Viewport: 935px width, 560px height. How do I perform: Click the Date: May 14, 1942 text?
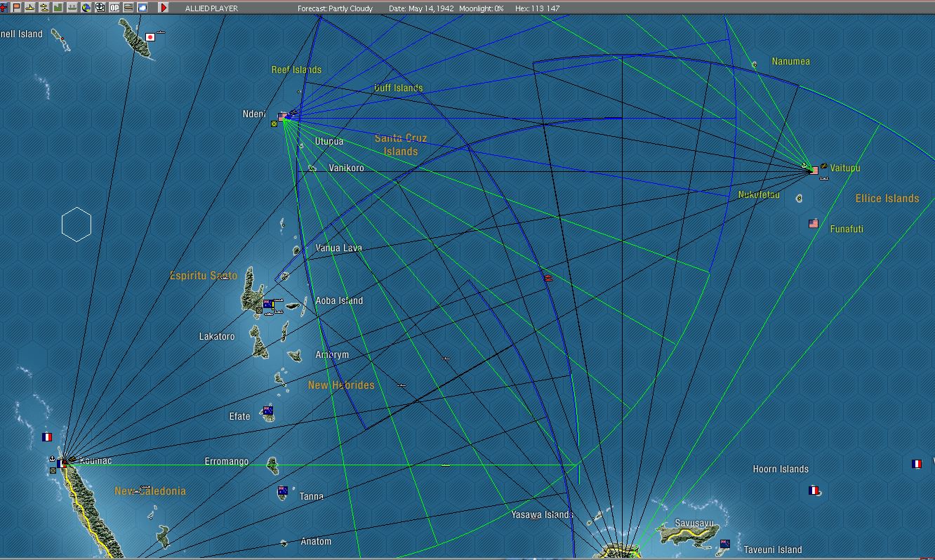(x=421, y=8)
